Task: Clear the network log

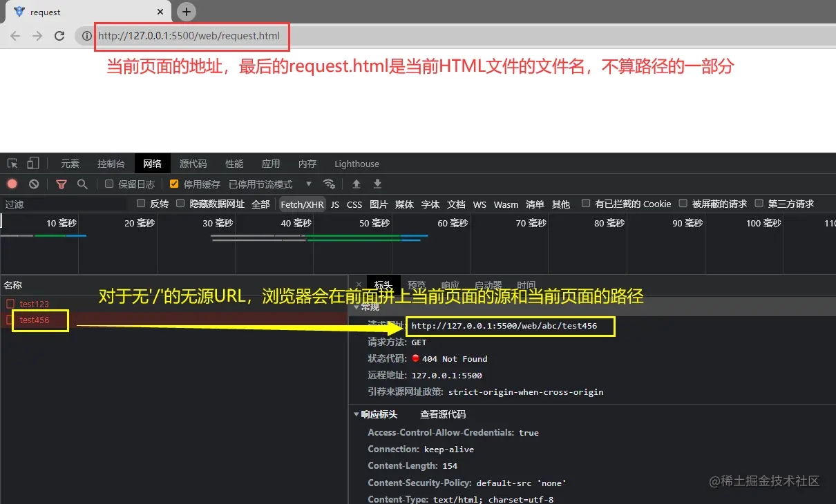Action: pyautogui.click(x=33, y=184)
